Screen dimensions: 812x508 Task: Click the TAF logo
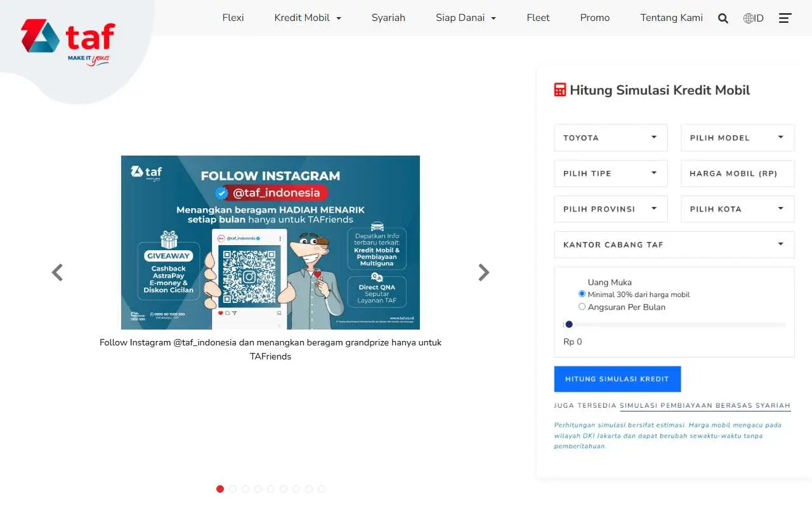tap(69, 41)
